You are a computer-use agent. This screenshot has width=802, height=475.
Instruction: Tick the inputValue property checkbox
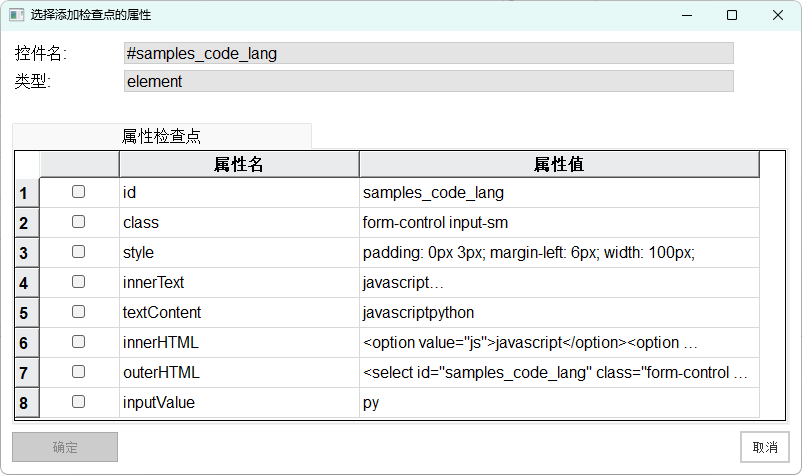[79, 402]
